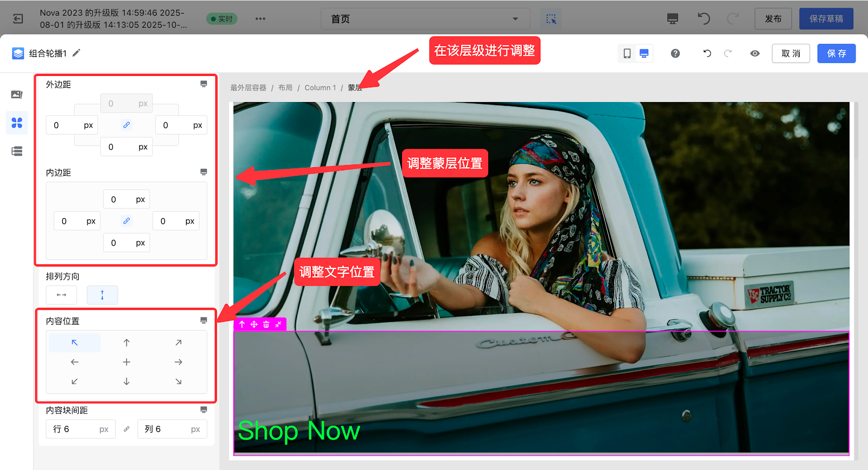
Task: Select Column 1 in breadcrumb
Action: pyautogui.click(x=320, y=88)
